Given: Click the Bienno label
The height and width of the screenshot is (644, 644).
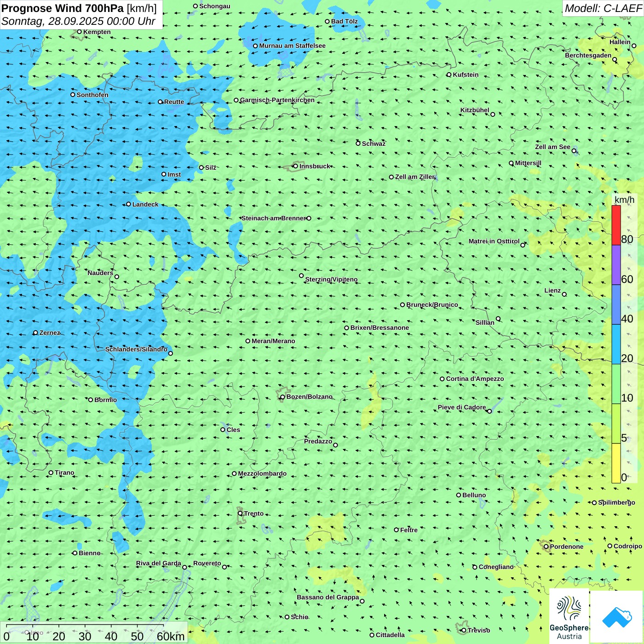Looking at the screenshot, I should pos(89,553).
